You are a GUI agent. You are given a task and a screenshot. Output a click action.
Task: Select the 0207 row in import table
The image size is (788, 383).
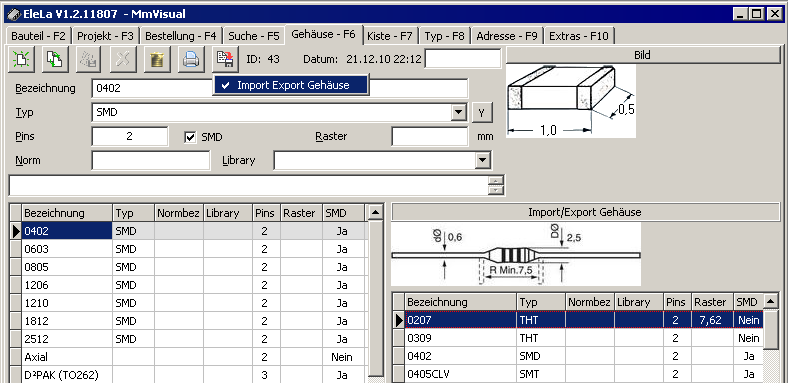click(x=578, y=320)
